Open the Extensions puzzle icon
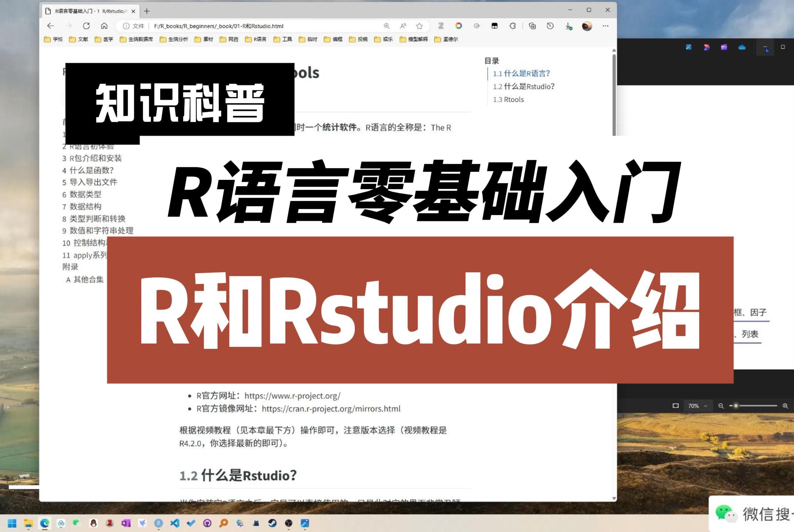Screen dimensions: 794x532 click(513, 26)
